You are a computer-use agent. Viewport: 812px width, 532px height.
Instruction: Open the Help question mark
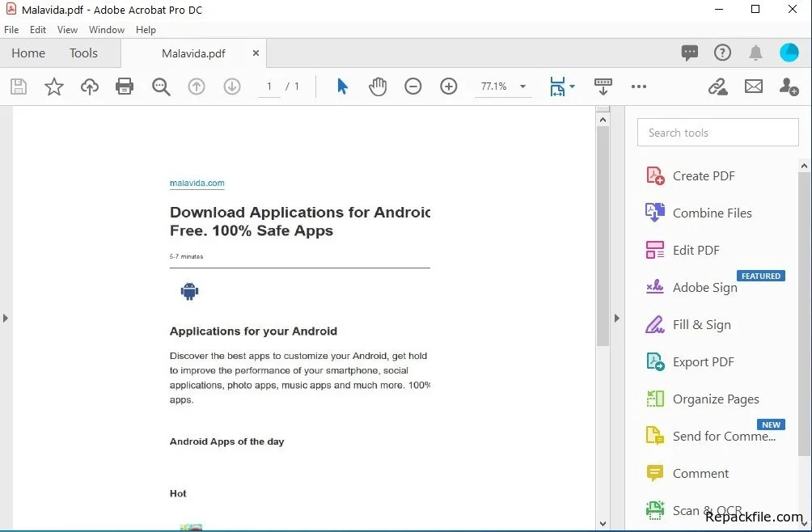(x=722, y=53)
